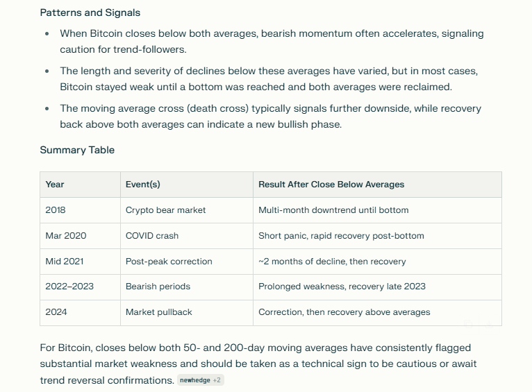Click the Result After Close Below Averages header
The height and width of the screenshot is (392, 532).
pos(331,185)
